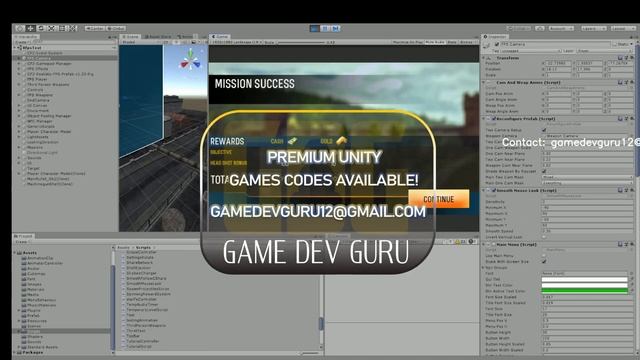This screenshot has width=640, height=360.
Task: Open Main Two Cam Mask dropdown
Action: 587,177
